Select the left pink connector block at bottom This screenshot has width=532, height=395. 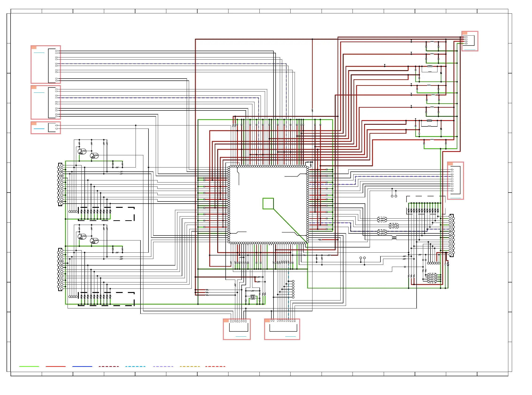pos(237,329)
